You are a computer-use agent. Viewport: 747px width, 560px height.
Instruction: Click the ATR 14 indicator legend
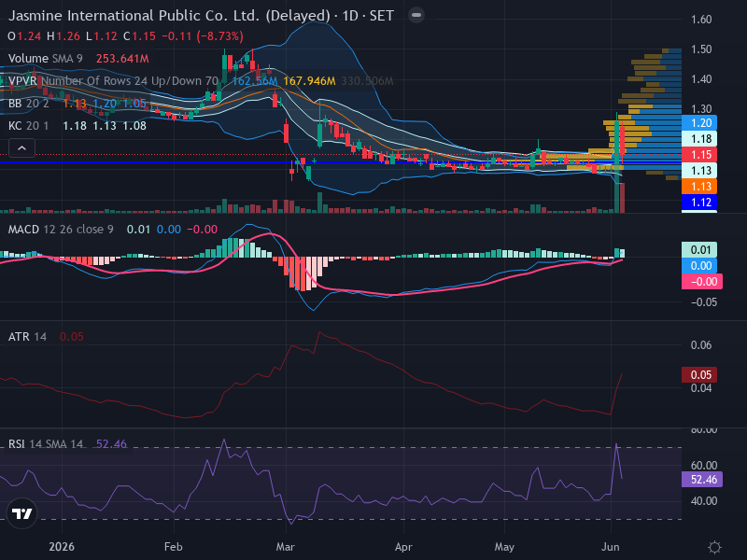27,337
